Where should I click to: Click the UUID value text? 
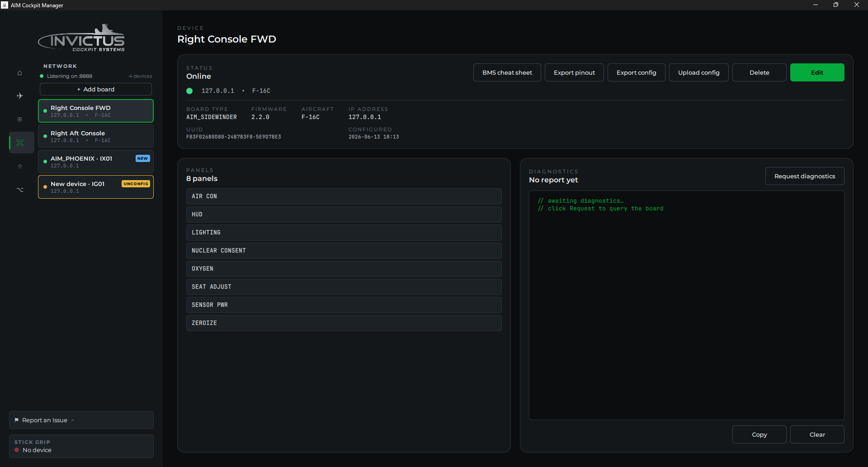coord(234,137)
